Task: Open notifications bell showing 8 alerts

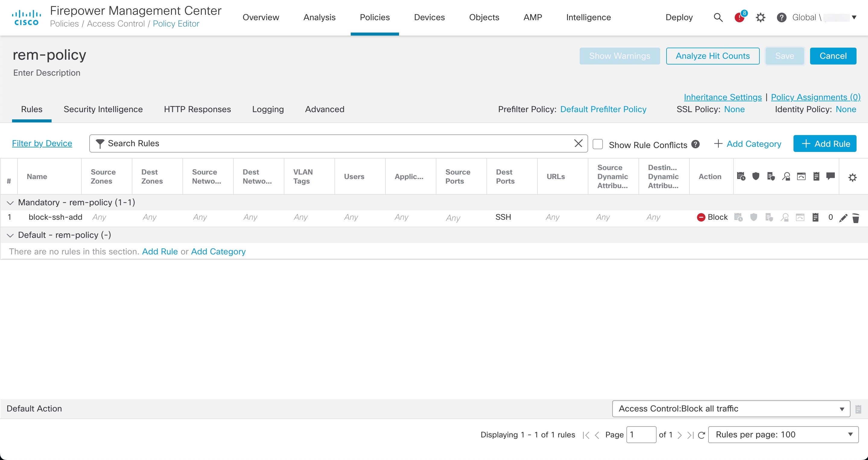Action: (740, 17)
